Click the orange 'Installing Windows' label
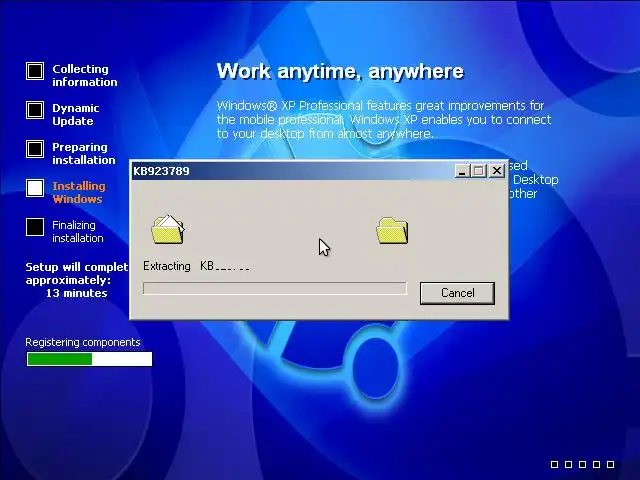The image size is (640, 480). pos(79,193)
